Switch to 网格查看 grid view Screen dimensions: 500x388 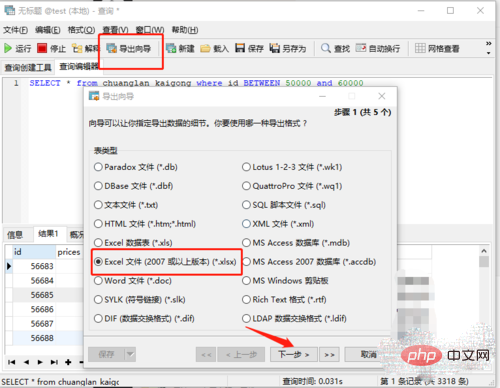click(437, 49)
